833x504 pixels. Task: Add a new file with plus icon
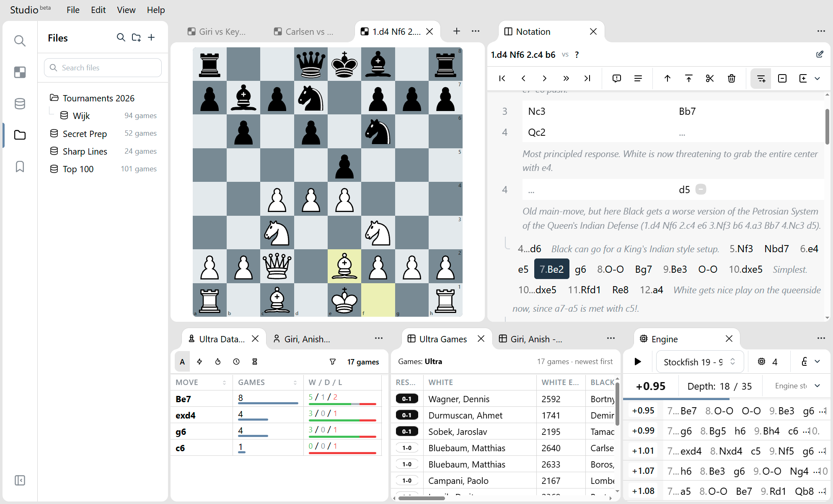(151, 38)
